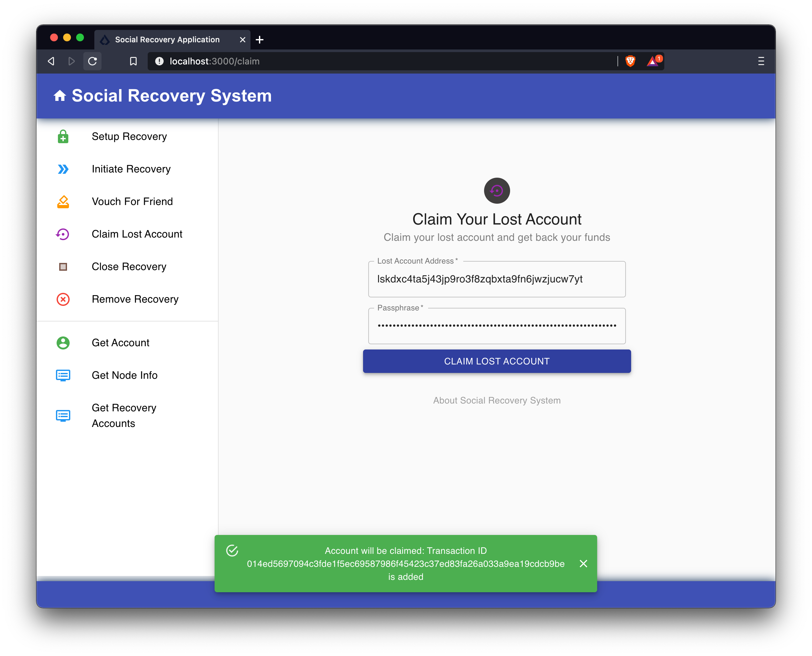This screenshot has height=656, width=812.
Task: Click the red Remove Recovery X icon
Action: pyautogui.click(x=63, y=299)
